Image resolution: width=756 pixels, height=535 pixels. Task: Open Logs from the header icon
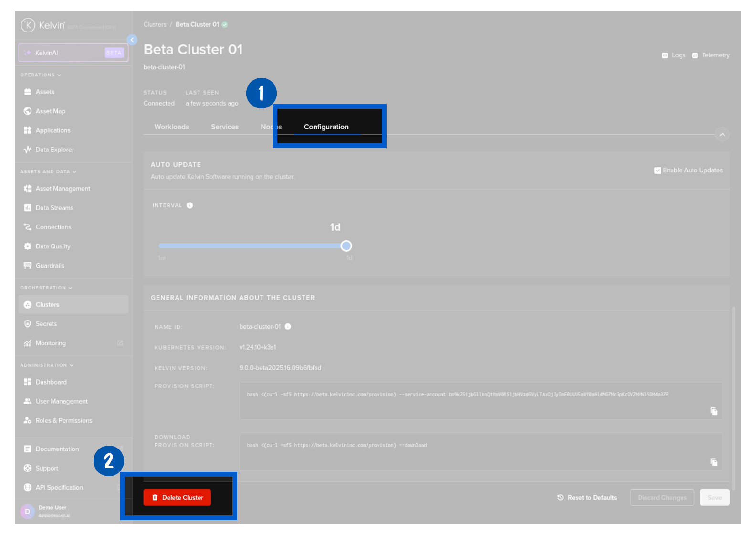673,55
